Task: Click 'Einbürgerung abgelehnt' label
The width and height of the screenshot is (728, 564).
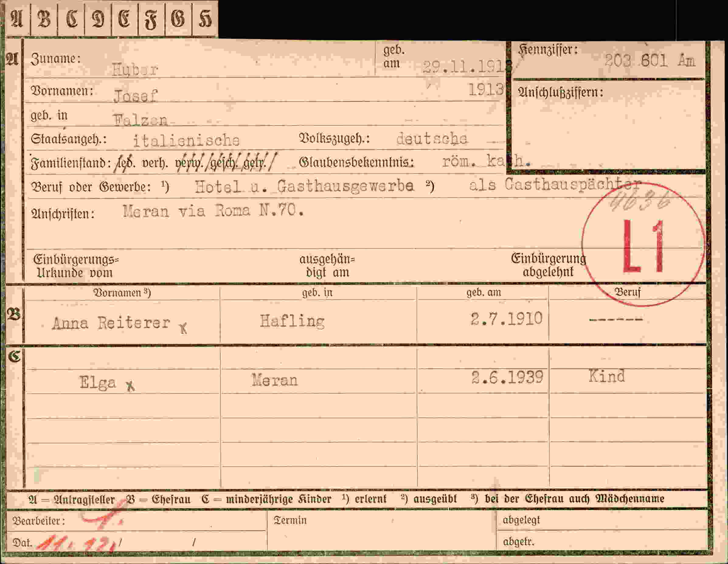Action: pos(548,265)
